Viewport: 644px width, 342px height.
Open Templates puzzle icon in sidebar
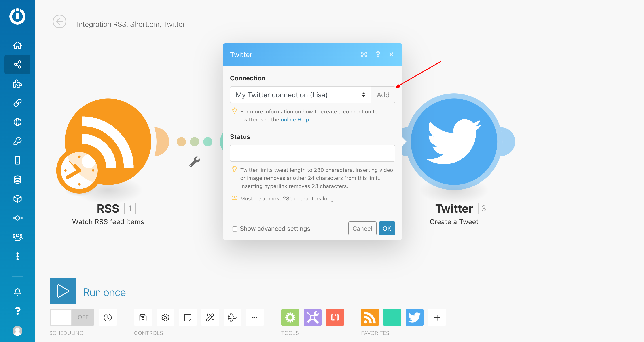[x=17, y=84]
